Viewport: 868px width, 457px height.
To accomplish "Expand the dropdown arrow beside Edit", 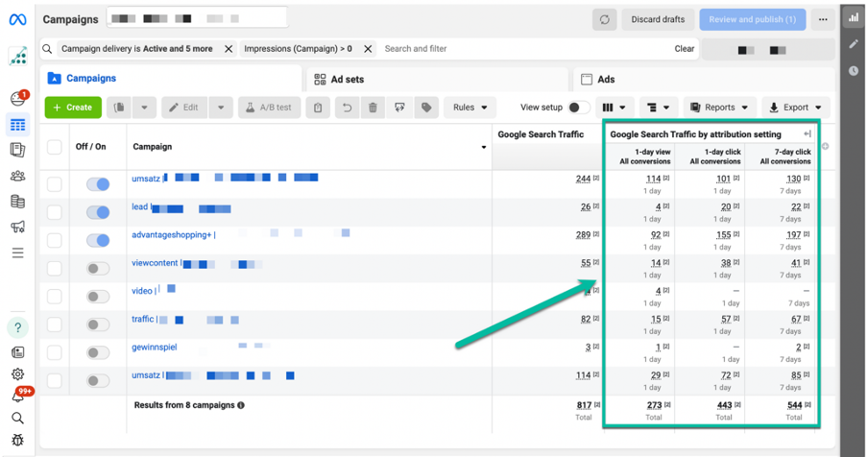I will click(x=221, y=108).
